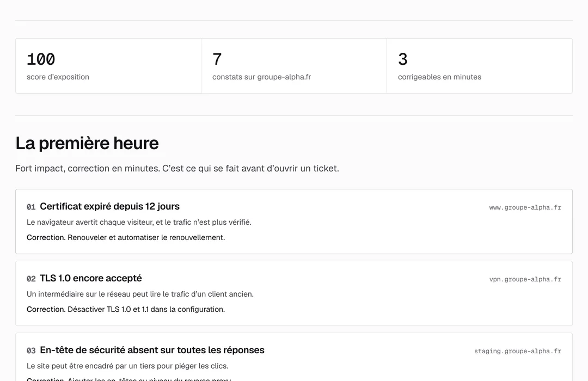Image resolution: width=588 pixels, height=381 pixels.
Task: Select the number 3 stat value
Action: click(x=403, y=59)
